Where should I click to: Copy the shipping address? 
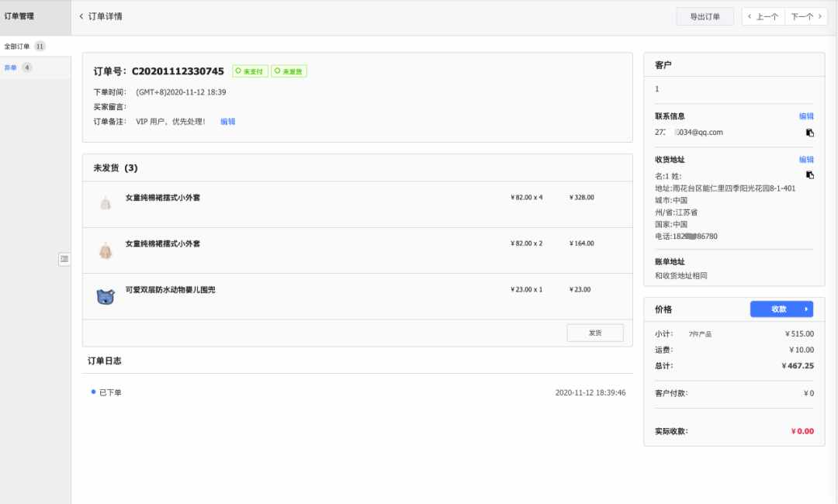pos(809,174)
